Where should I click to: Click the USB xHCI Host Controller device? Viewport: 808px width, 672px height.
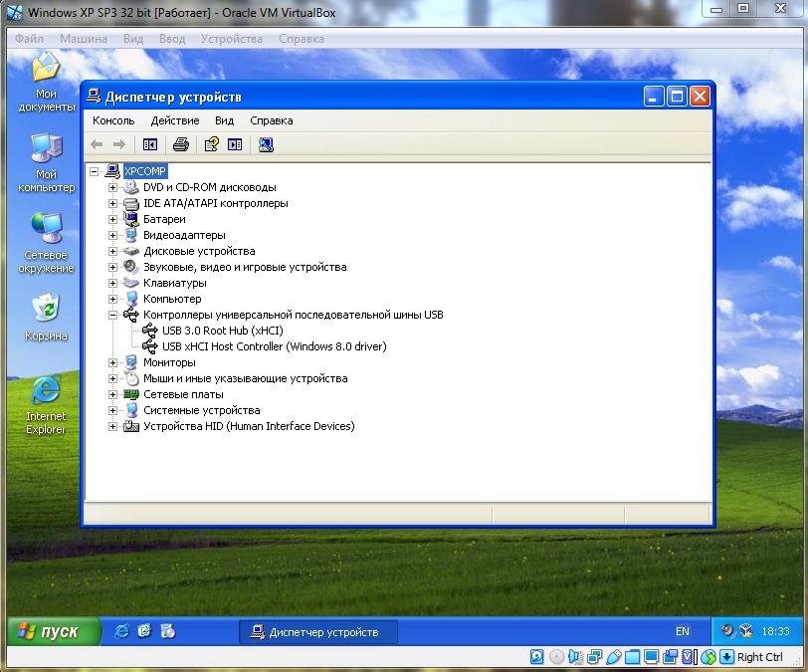274,346
